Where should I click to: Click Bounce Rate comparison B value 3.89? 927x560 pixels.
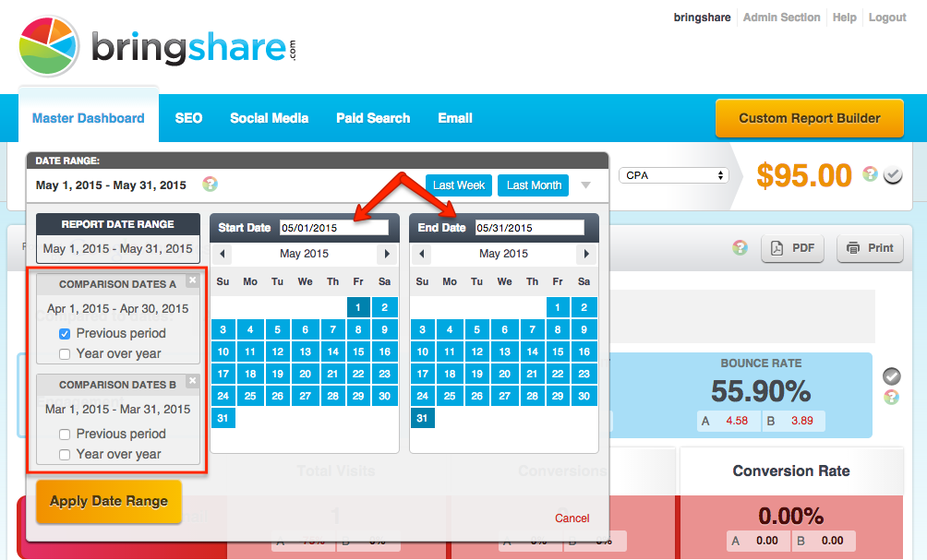pos(801,421)
